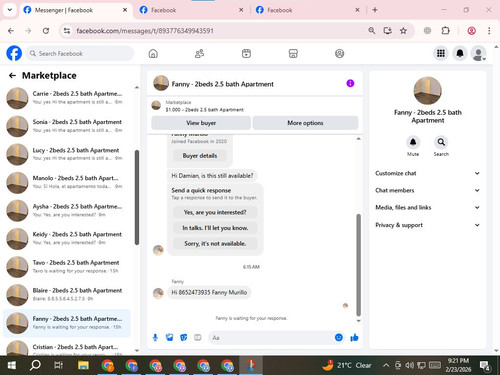Viewport: 500px width, 375px height.
Task: Open the Windows Task View icon
Action: [x=59, y=365]
